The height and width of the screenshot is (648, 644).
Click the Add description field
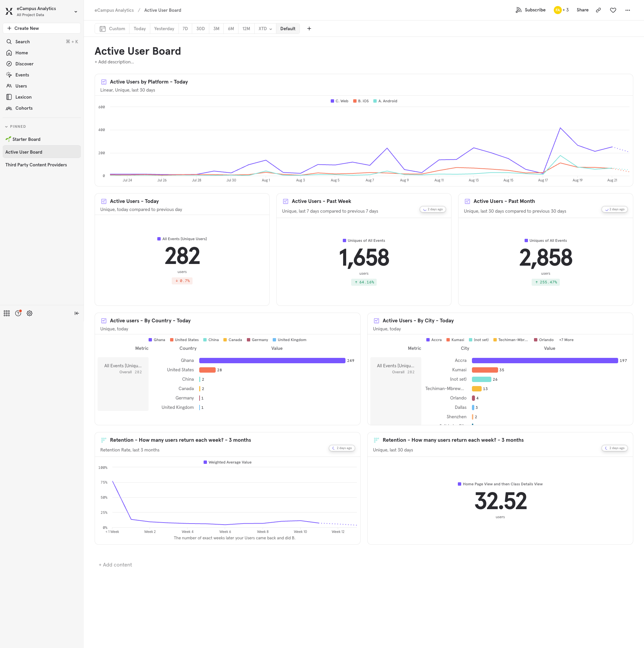tap(114, 62)
